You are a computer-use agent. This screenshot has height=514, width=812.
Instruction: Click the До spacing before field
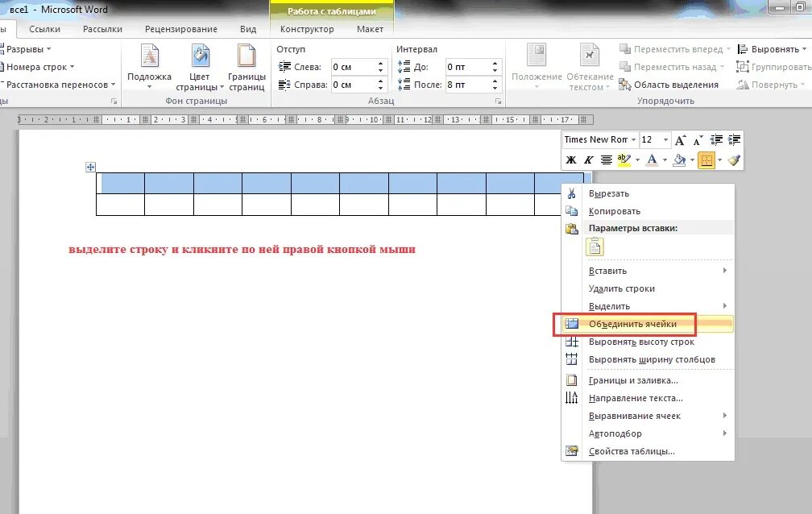click(467, 67)
